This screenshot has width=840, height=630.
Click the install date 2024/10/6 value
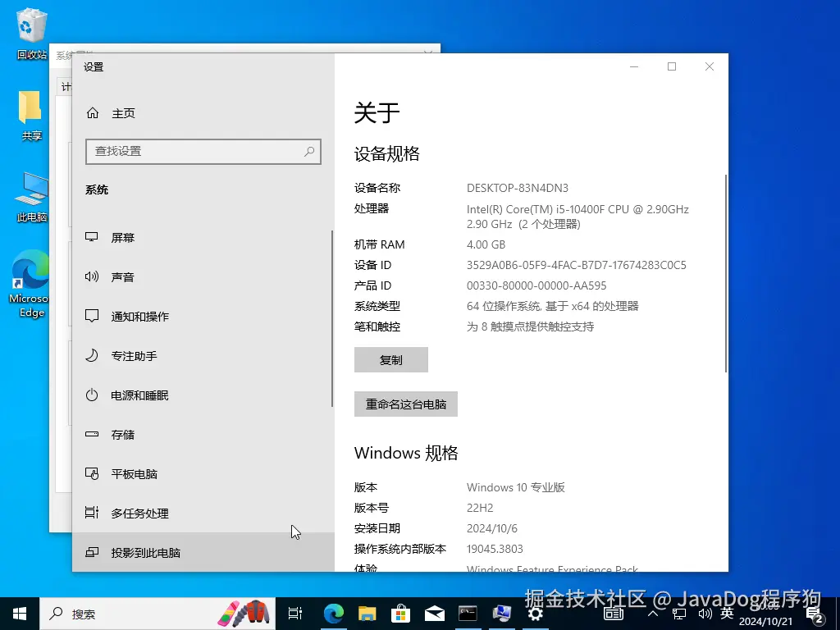[x=492, y=529]
